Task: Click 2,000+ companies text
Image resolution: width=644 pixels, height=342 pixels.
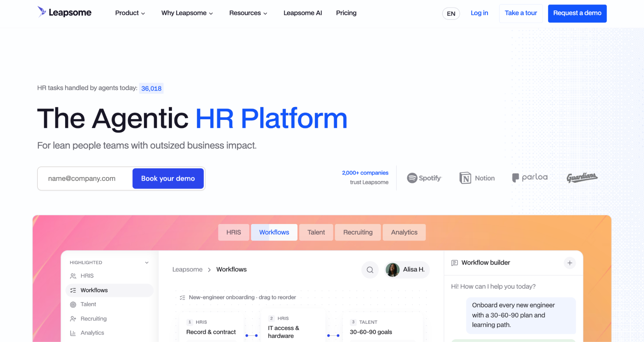Action: pyautogui.click(x=365, y=173)
